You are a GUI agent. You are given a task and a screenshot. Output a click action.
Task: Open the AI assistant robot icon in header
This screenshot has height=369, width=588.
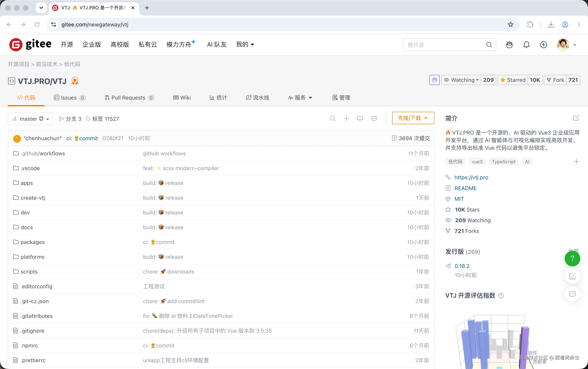509,45
